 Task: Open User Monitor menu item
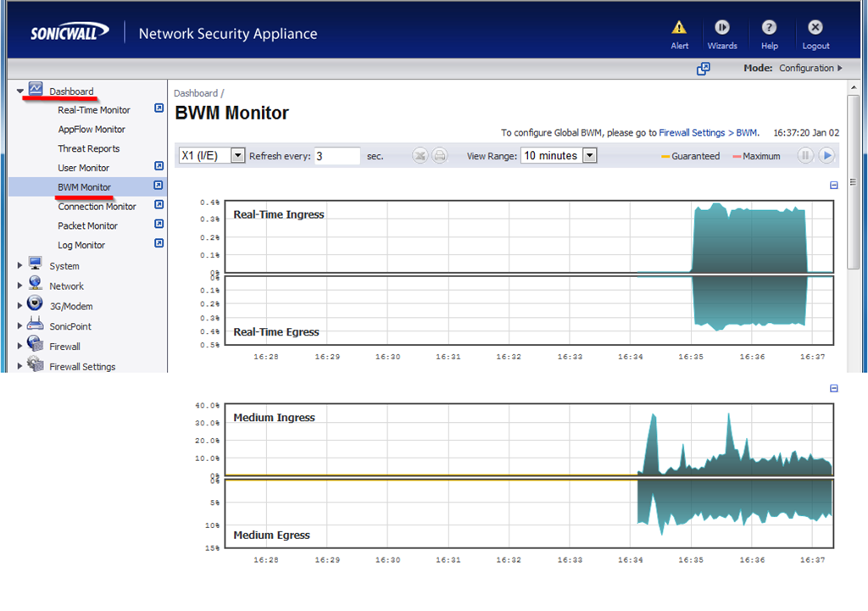click(x=84, y=169)
